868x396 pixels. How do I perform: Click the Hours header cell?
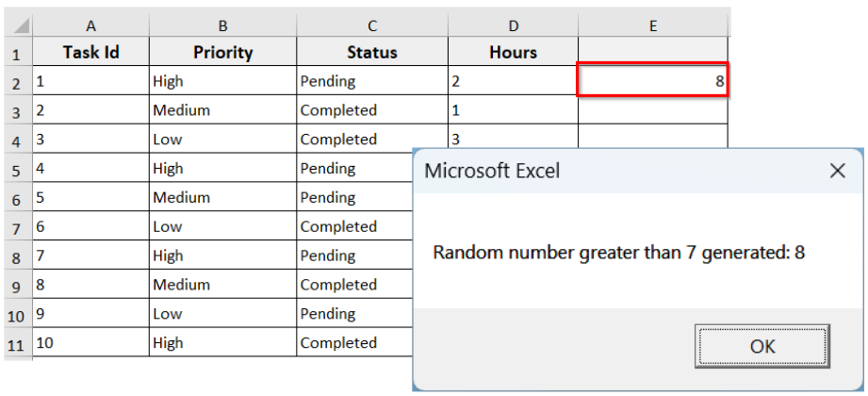click(512, 53)
